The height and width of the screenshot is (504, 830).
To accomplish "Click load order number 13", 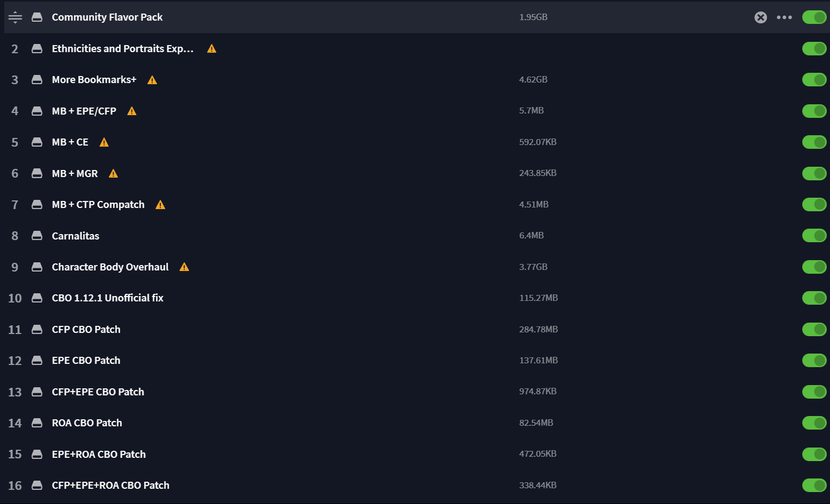I will click(x=15, y=392).
